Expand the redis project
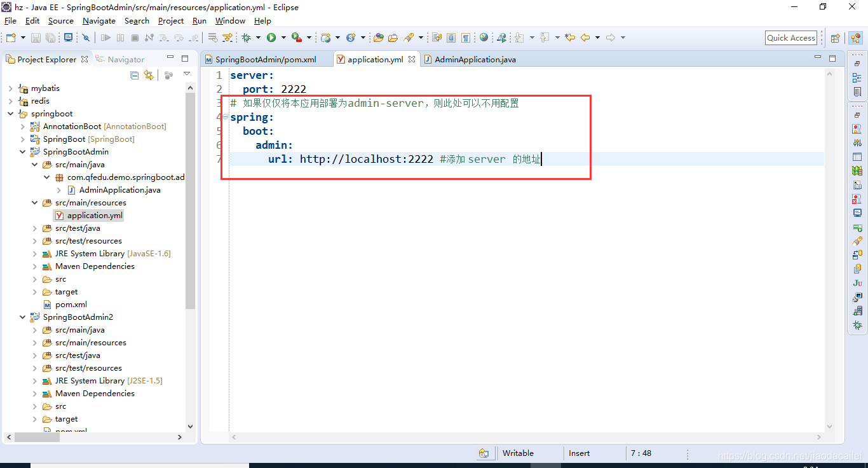This screenshot has width=868, height=468. pos(10,101)
